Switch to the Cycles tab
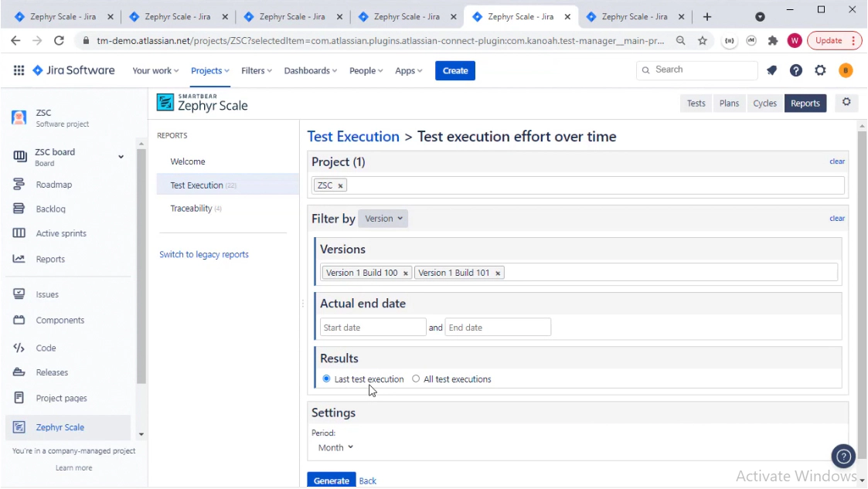The height and width of the screenshot is (489, 868). click(x=764, y=102)
